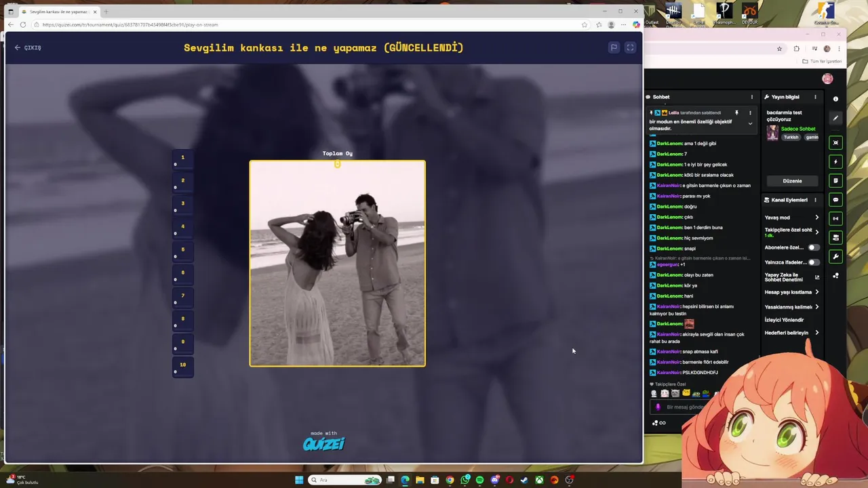Click the Quizei logo at bottom
The height and width of the screenshot is (488, 868).
tap(323, 443)
